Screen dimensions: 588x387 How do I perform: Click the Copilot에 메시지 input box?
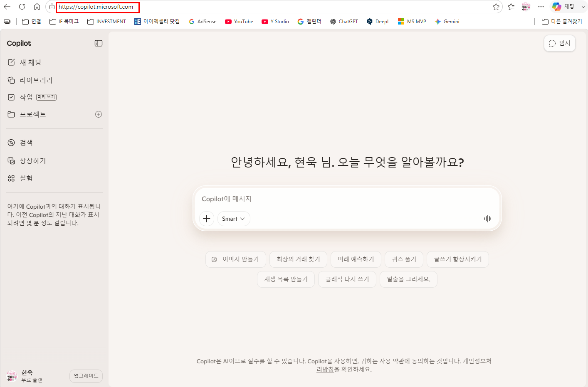(x=347, y=199)
